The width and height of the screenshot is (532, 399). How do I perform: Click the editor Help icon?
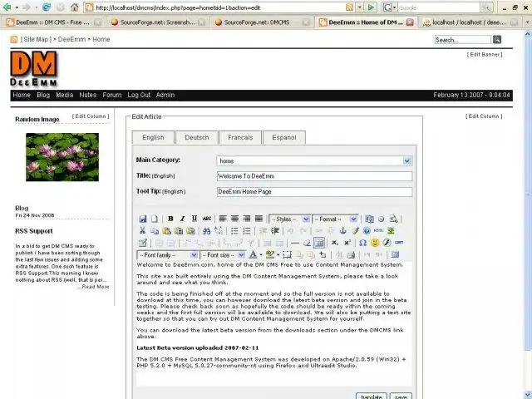tap(367, 231)
